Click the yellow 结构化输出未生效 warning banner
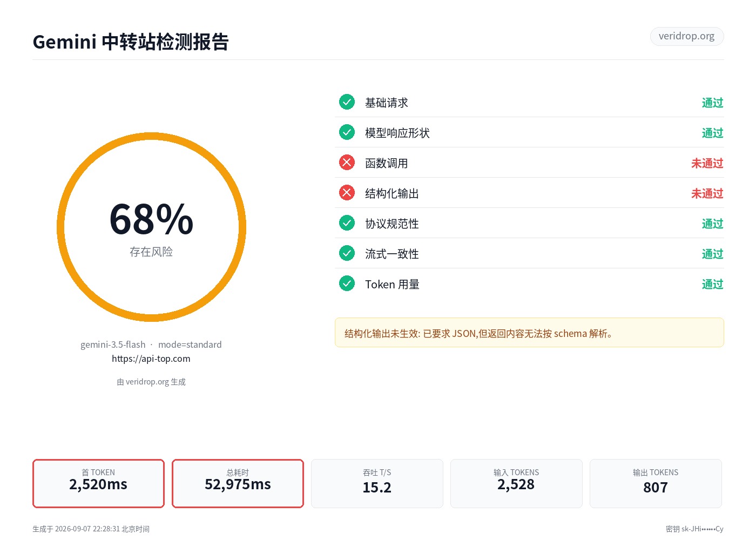This screenshot has width=756, height=540. tap(529, 333)
